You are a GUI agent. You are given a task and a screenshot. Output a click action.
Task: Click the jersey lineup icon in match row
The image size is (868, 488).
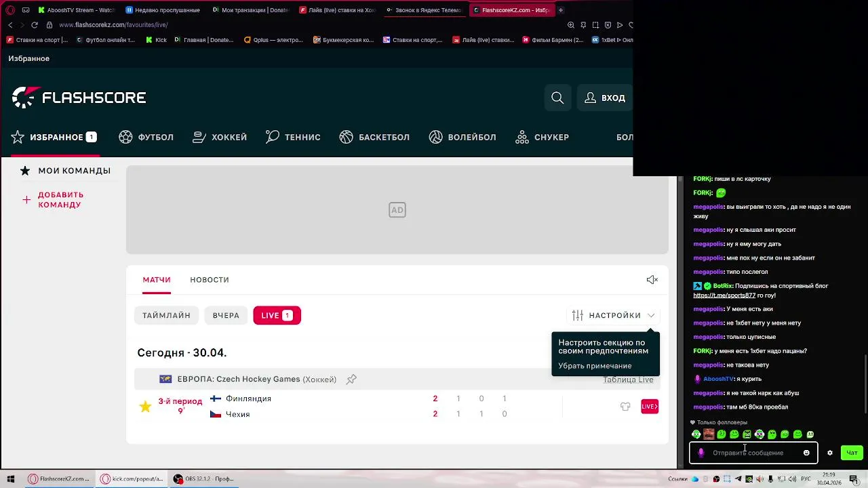625,407
